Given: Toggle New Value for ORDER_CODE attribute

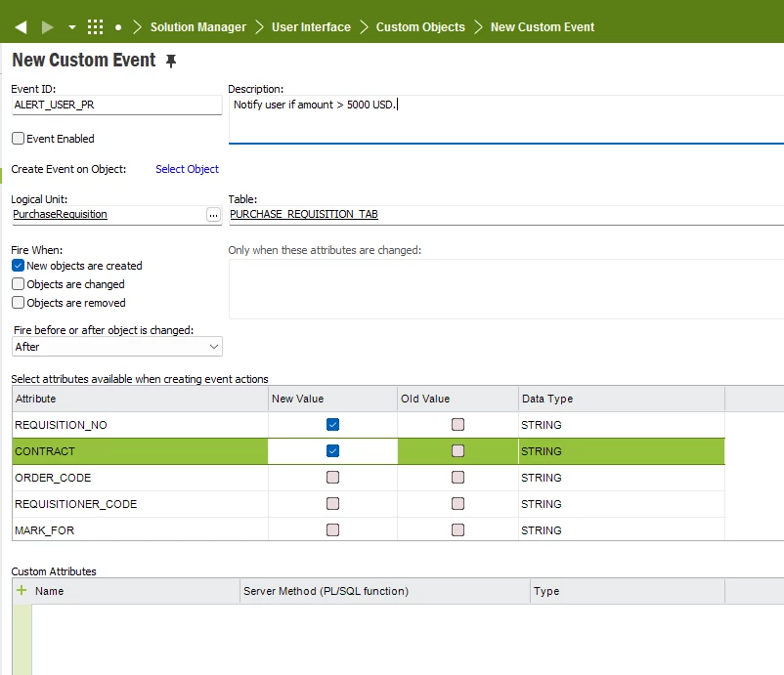Looking at the screenshot, I should point(332,478).
